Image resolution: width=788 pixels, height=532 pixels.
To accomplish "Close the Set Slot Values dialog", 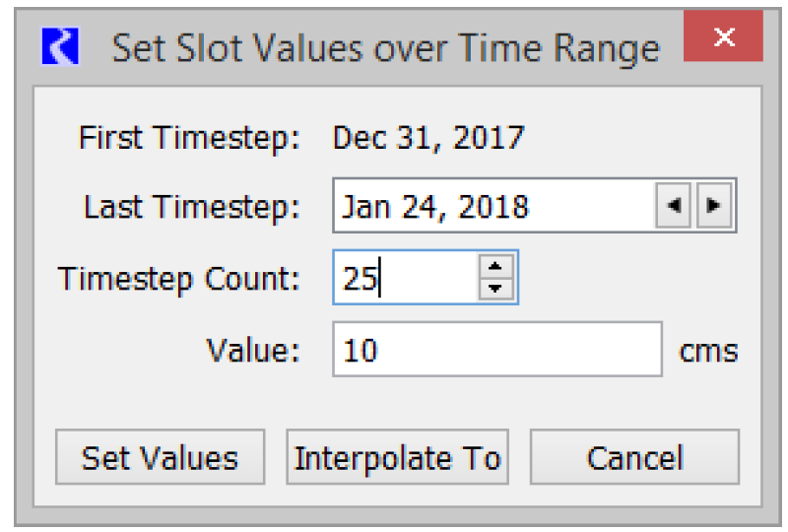I will point(725,39).
